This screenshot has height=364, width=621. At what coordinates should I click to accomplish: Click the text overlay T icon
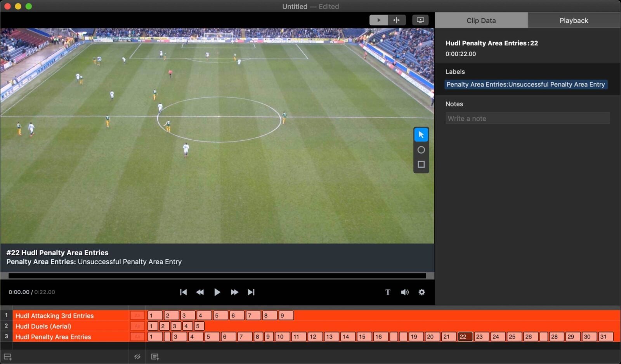pos(388,292)
